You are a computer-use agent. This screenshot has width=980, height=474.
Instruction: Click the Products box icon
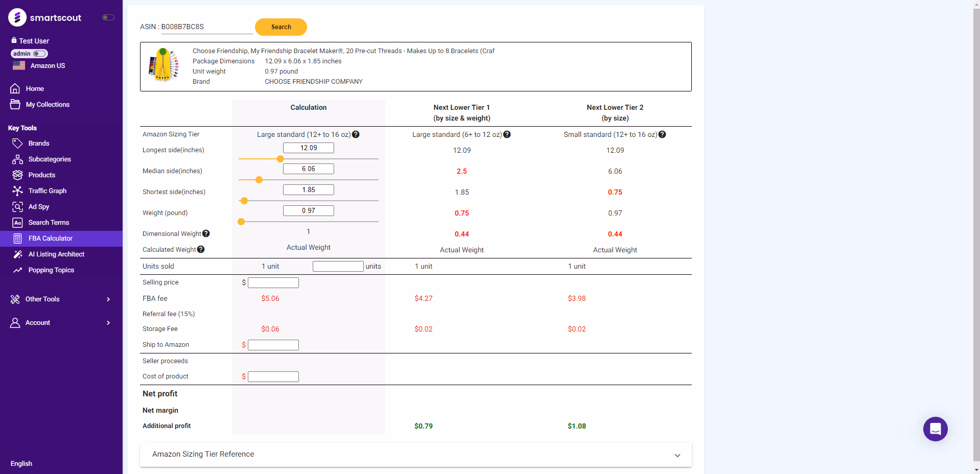pos(17,175)
